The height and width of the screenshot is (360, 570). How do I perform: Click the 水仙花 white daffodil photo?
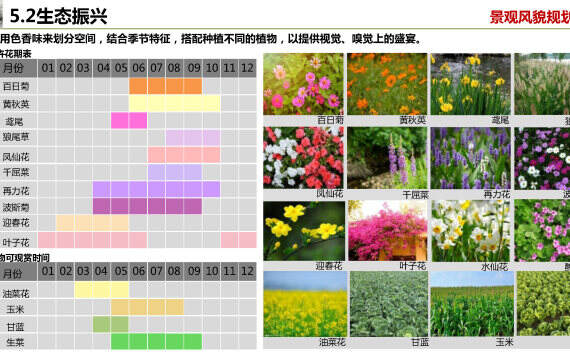471,231
